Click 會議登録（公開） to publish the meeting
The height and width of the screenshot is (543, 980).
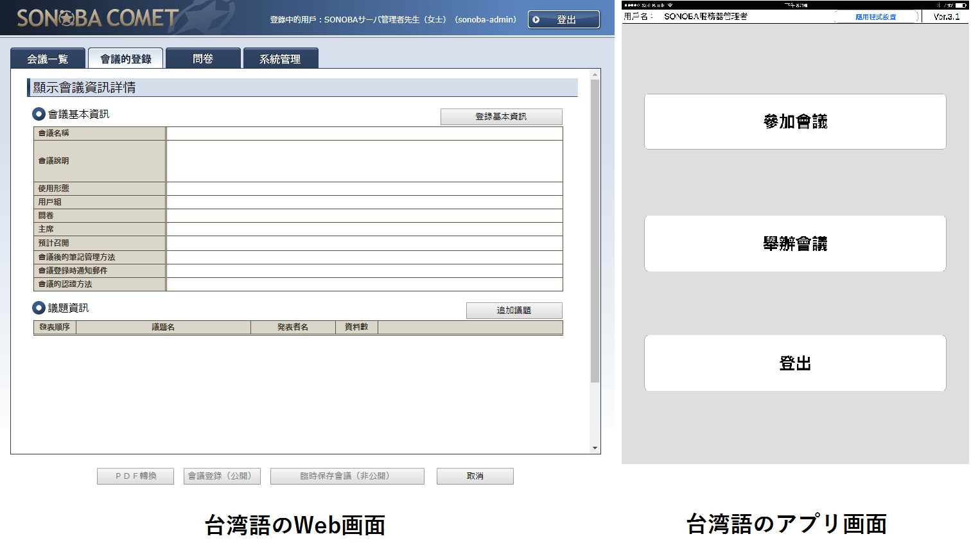(222, 476)
